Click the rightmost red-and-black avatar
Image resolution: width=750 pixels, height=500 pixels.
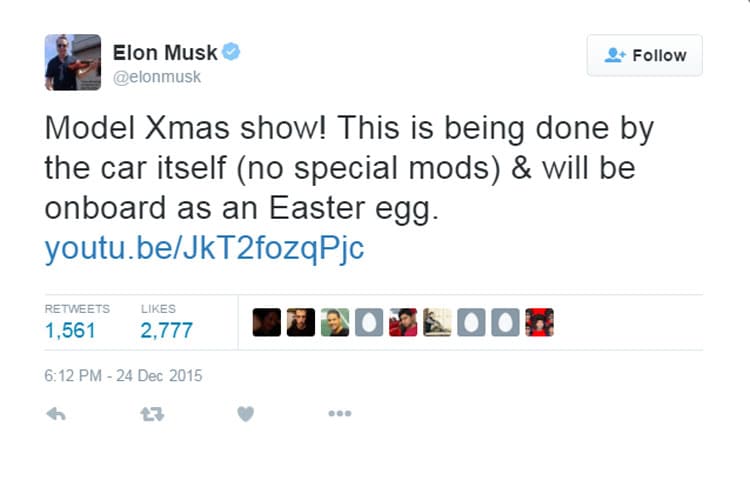point(539,322)
